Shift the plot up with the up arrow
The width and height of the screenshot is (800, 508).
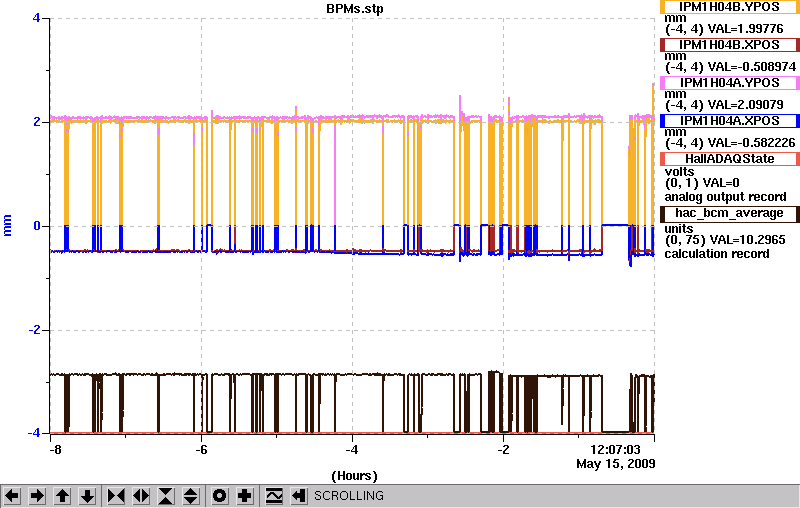click(62, 496)
